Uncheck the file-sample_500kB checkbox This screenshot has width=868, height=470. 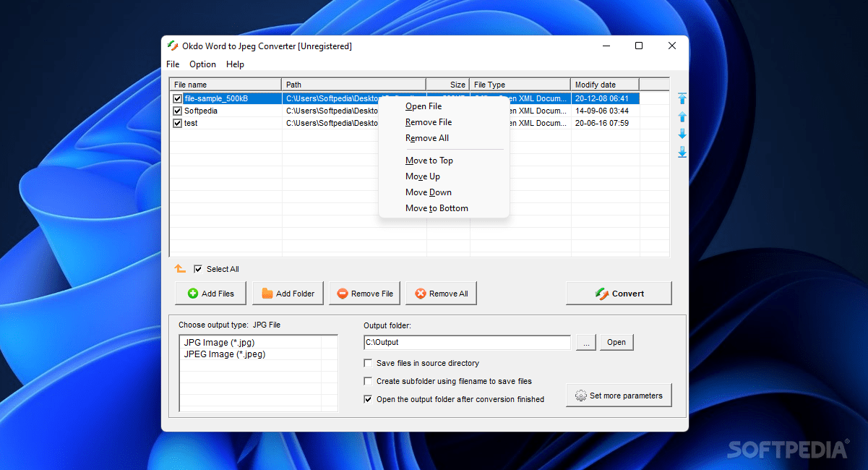pos(178,98)
